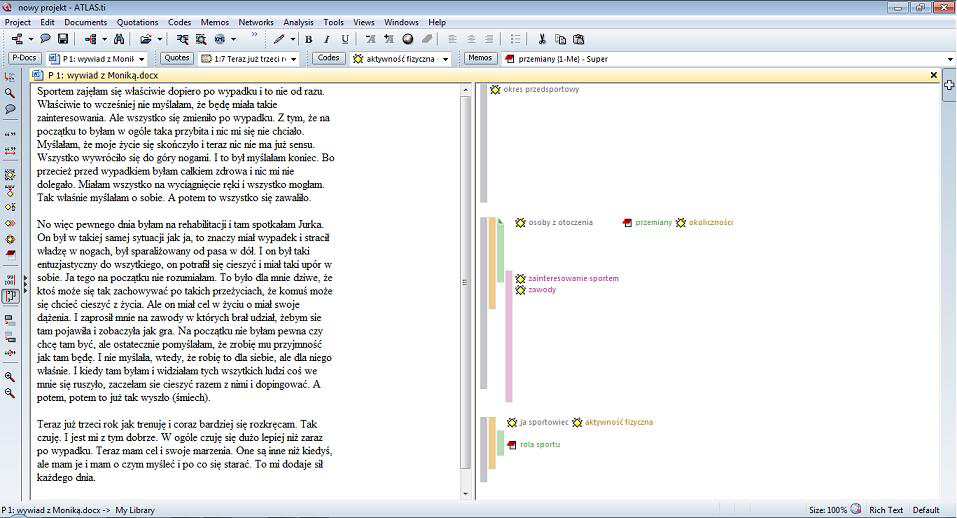Expand the primary documents dropdown list
Screen dimensions: 957x518
[x=142, y=59]
